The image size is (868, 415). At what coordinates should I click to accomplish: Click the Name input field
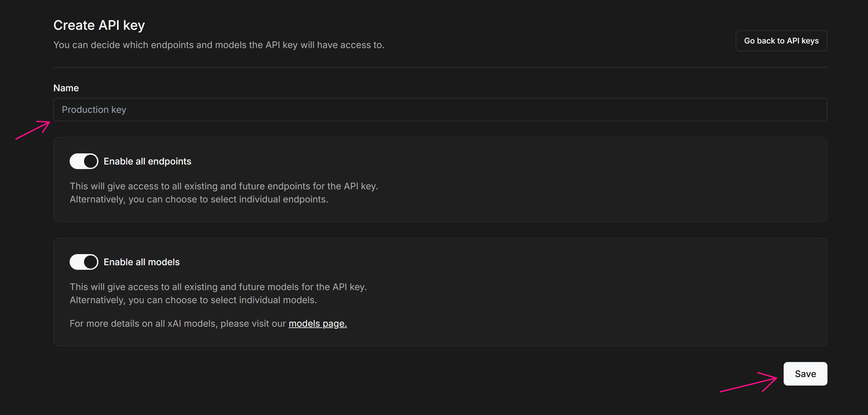[x=440, y=110]
